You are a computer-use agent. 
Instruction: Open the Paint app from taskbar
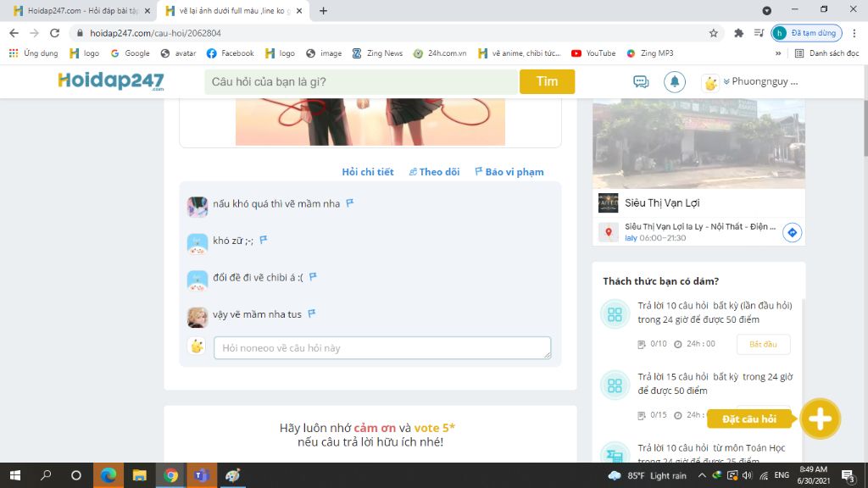pyautogui.click(x=232, y=475)
